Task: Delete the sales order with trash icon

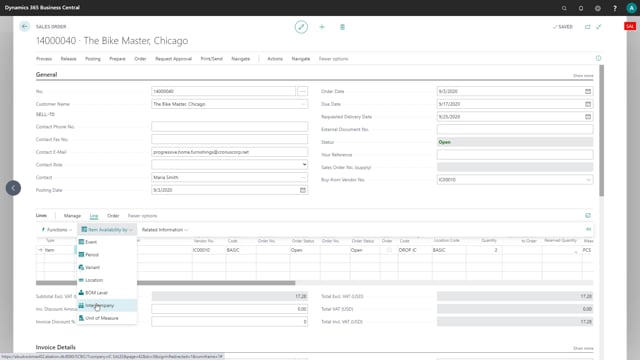Action: (x=342, y=27)
